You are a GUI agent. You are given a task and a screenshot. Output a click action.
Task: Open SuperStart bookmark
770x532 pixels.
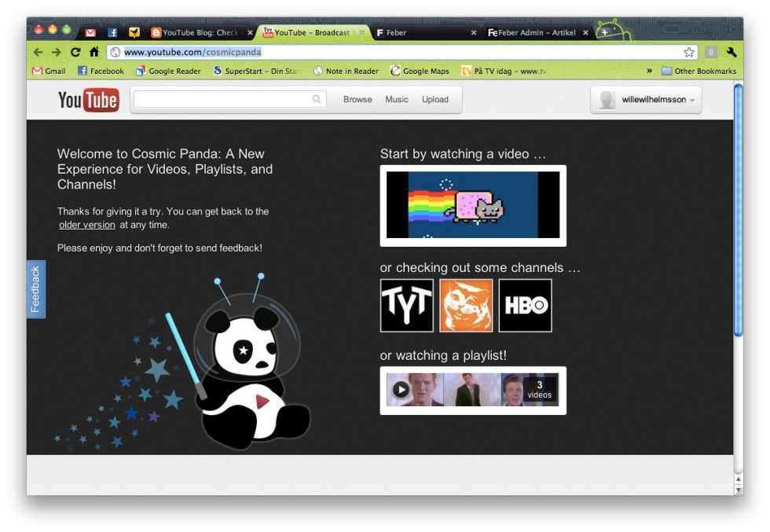coord(256,72)
